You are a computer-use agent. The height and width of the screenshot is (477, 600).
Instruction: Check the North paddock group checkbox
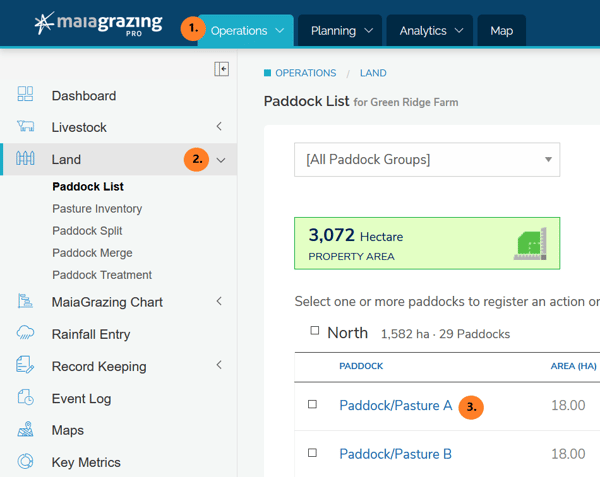315,331
